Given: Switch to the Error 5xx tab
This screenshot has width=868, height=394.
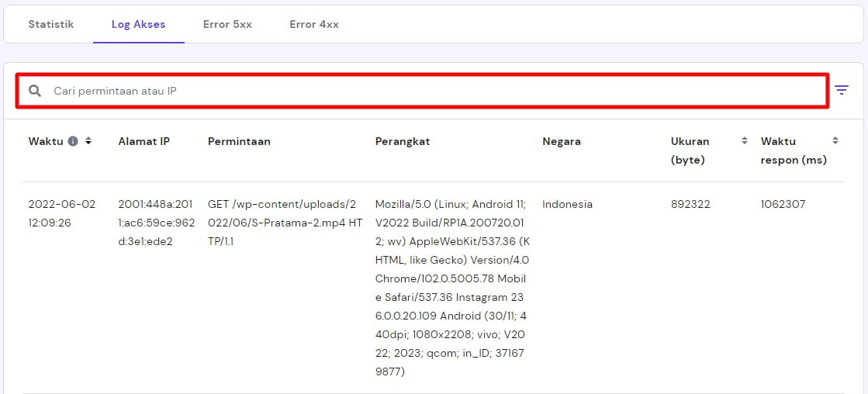Looking at the screenshot, I should 227,24.
